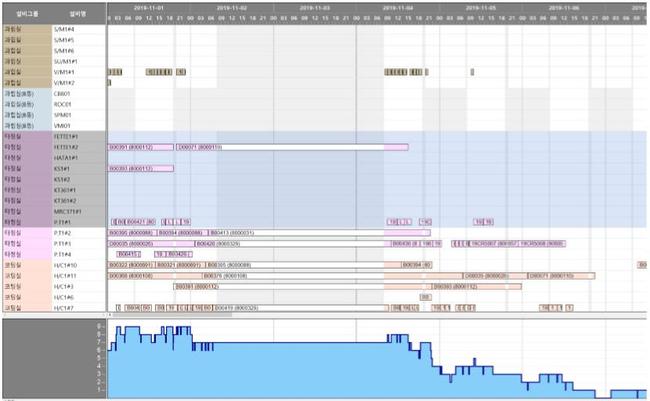Screen dimensions: 650x401
Task: Click the 2019-11-05 date header
Action: [x=480, y=6]
